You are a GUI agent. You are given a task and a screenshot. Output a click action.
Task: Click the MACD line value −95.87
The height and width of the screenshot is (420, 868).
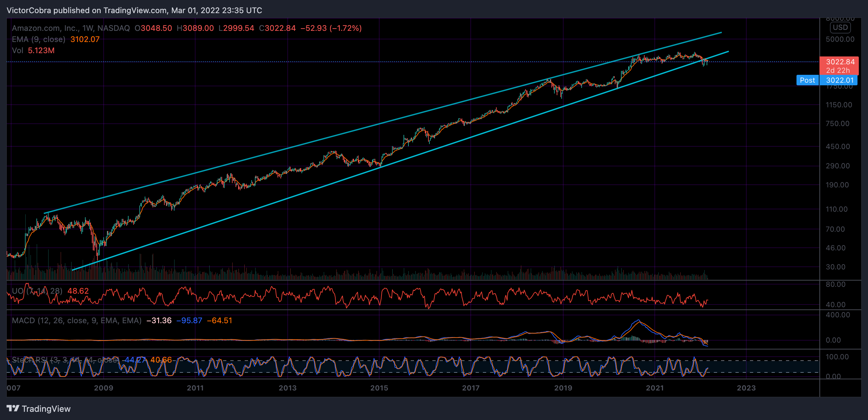coord(189,321)
